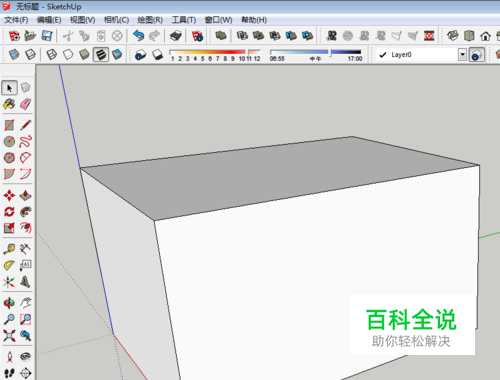This screenshot has height=380, width=500.
Task: Open the 绘图(R) menu
Action: click(x=150, y=20)
